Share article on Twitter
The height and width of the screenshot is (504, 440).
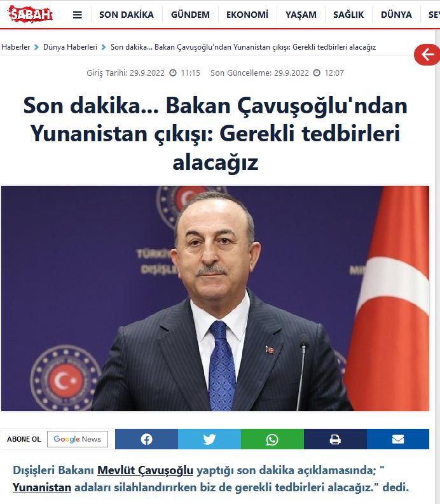coord(209,439)
